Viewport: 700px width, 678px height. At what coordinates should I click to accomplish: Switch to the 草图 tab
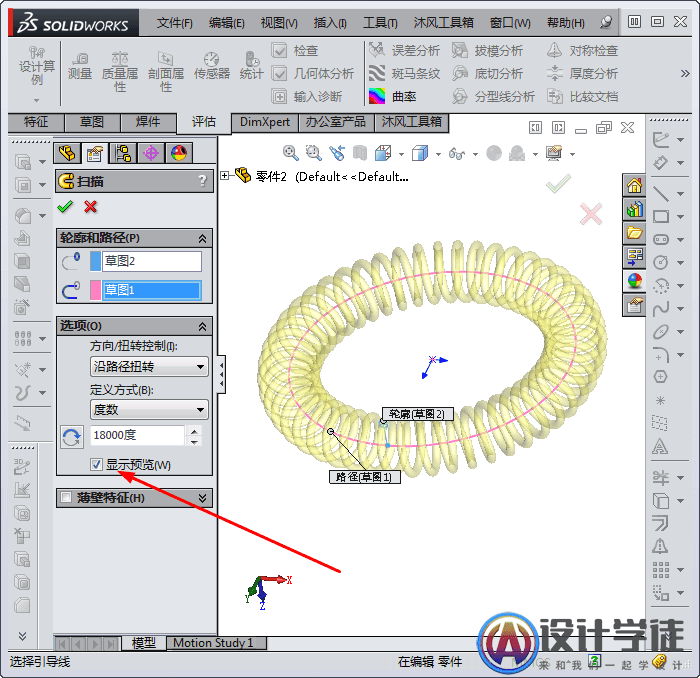click(x=92, y=122)
